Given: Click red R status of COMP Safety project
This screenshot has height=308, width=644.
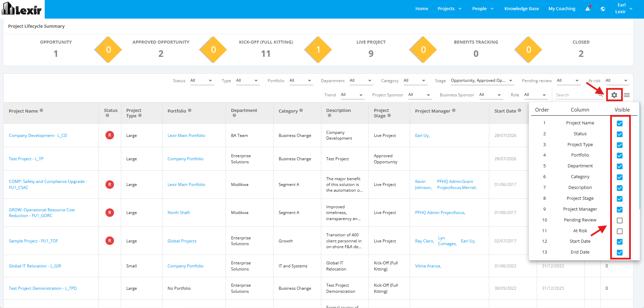Looking at the screenshot, I should 110,184.
